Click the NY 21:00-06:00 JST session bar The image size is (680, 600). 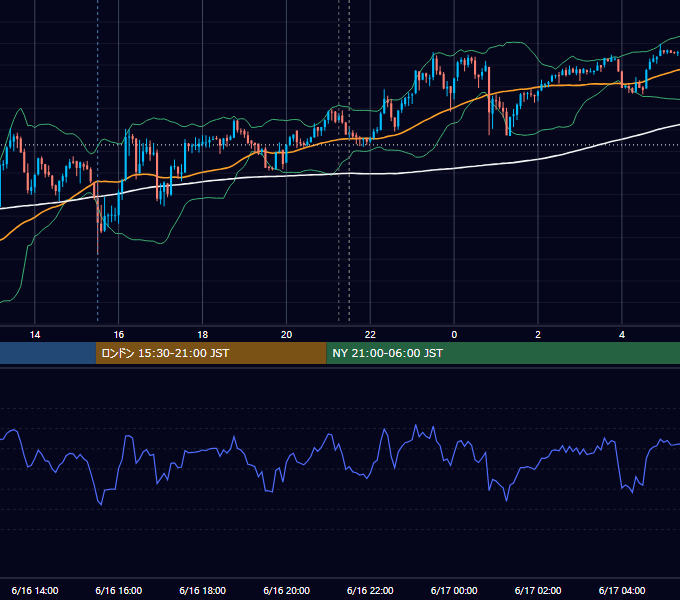pos(503,353)
